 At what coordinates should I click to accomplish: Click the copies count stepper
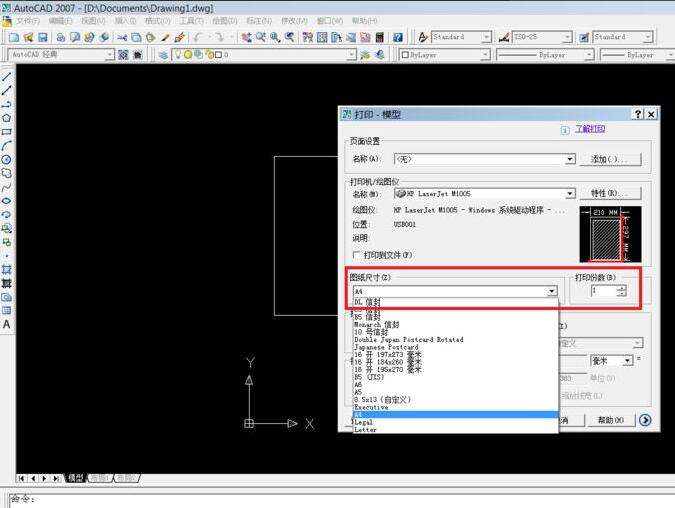(x=621, y=291)
